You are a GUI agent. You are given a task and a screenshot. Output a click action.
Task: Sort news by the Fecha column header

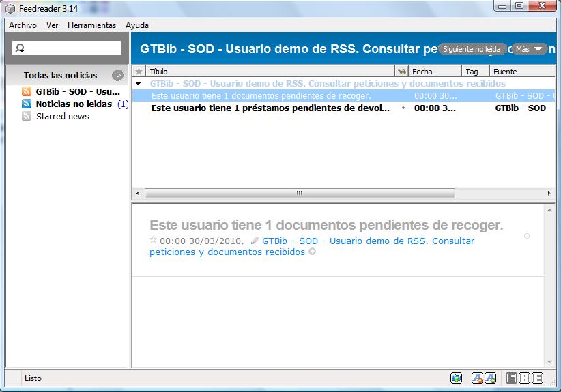click(435, 72)
